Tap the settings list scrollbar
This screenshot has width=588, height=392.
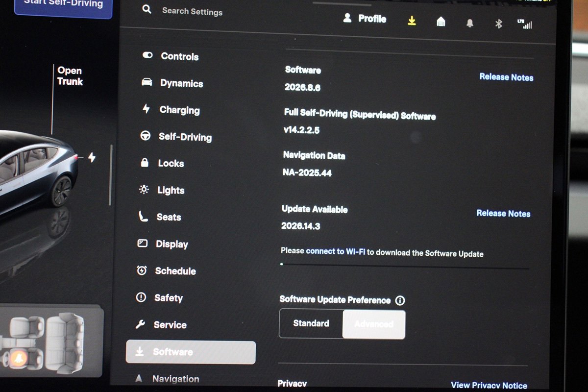[111, 175]
